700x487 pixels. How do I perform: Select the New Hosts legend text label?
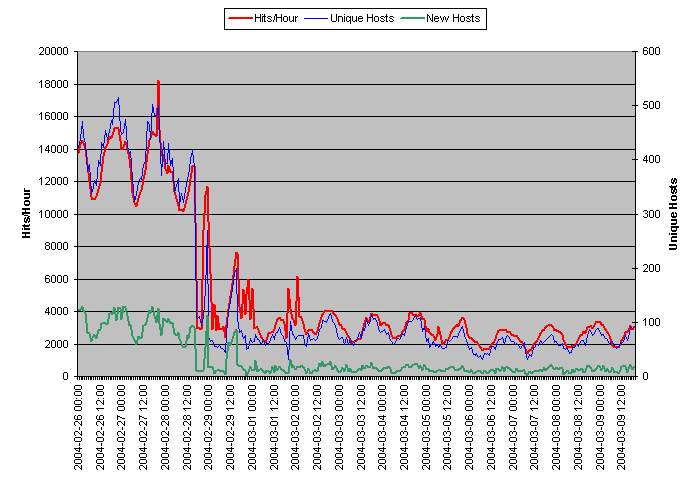(455, 18)
